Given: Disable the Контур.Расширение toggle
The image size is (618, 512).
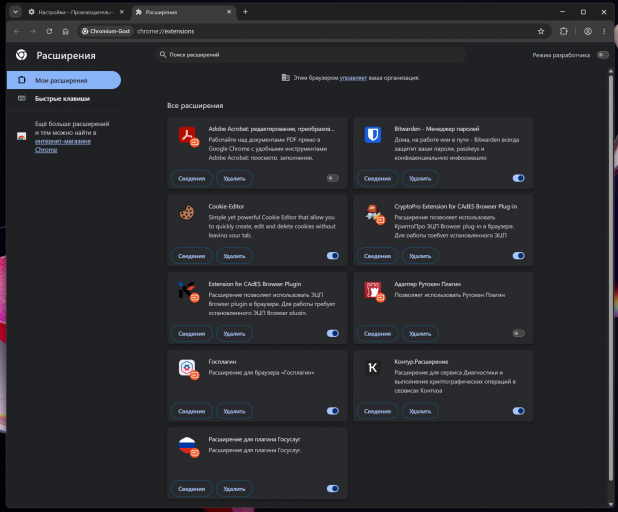Looking at the screenshot, I should point(518,411).
